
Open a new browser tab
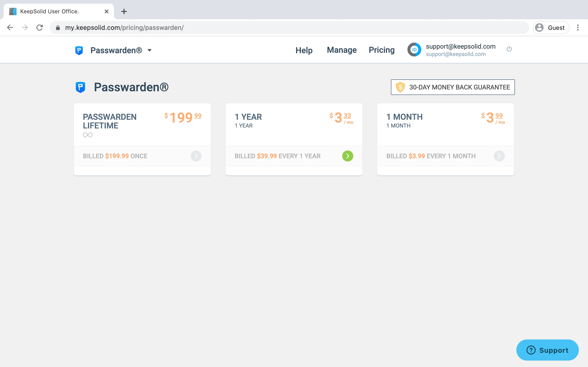click(124, 11)
